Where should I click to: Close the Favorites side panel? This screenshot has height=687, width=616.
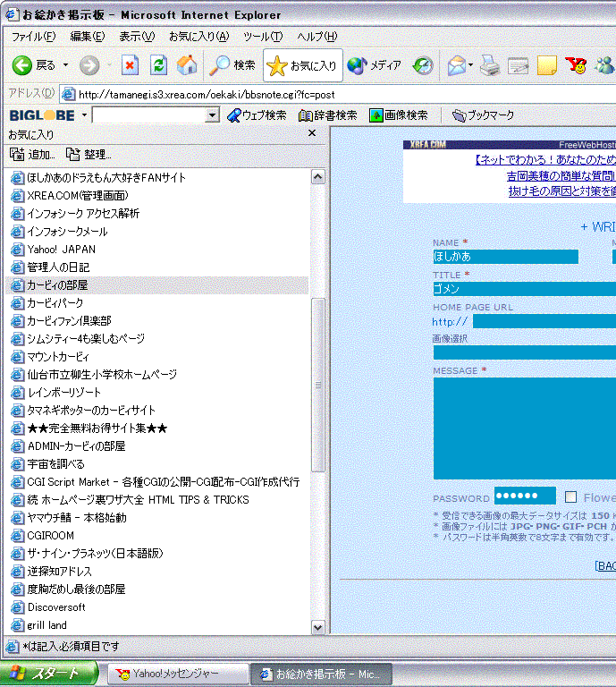[x=312, y=133]
